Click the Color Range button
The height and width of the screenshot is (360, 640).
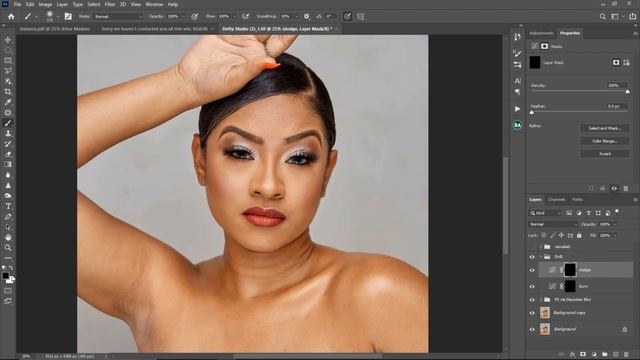tap(604, 141)
